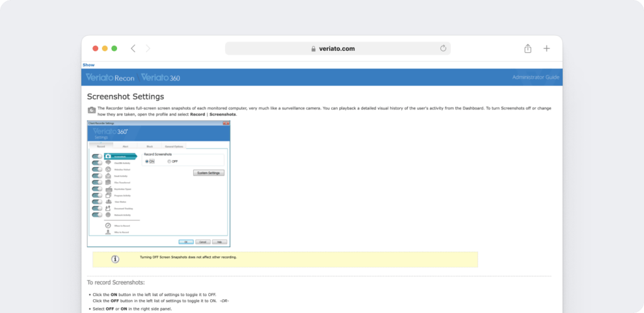The image size is (644, 313).
Task: Toggle the User Status switch
Action: click(97, 202)
